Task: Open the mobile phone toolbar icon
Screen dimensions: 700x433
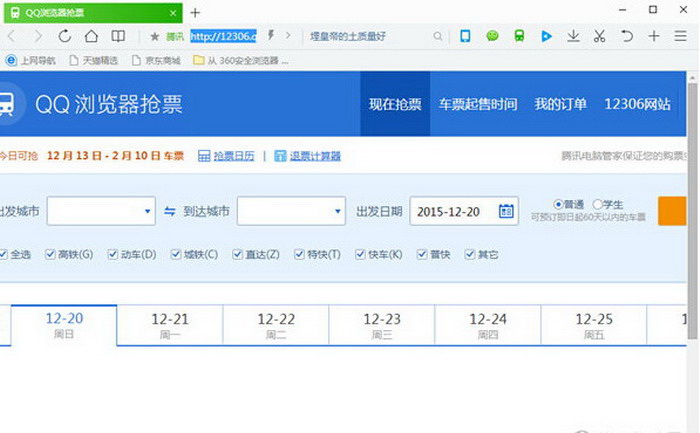Action: tap(465, 36)
